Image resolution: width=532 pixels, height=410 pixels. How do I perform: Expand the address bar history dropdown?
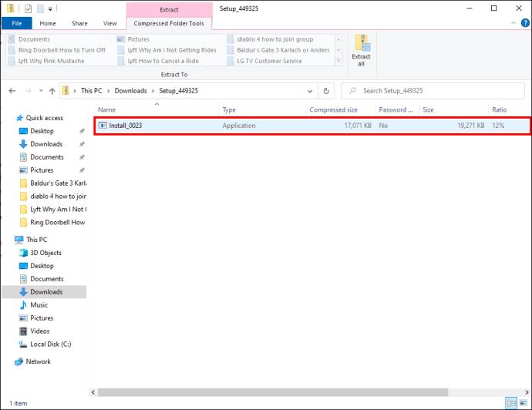(310, 91)
